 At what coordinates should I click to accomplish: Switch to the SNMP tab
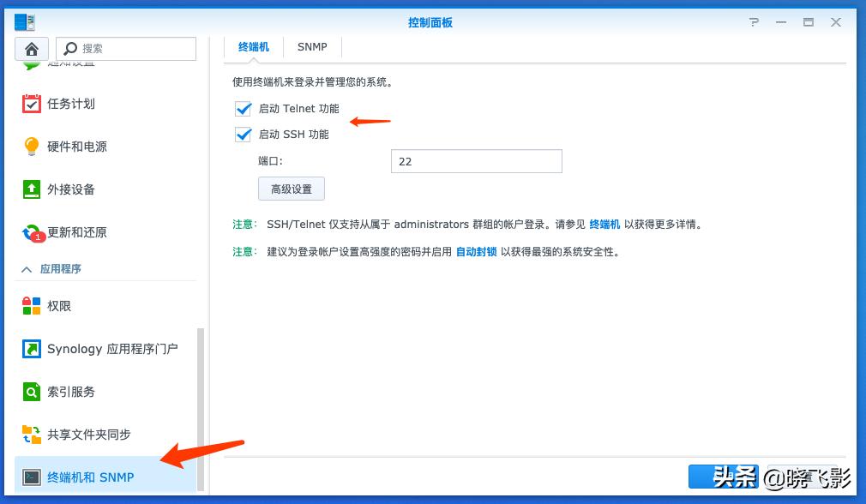point(312,47)
